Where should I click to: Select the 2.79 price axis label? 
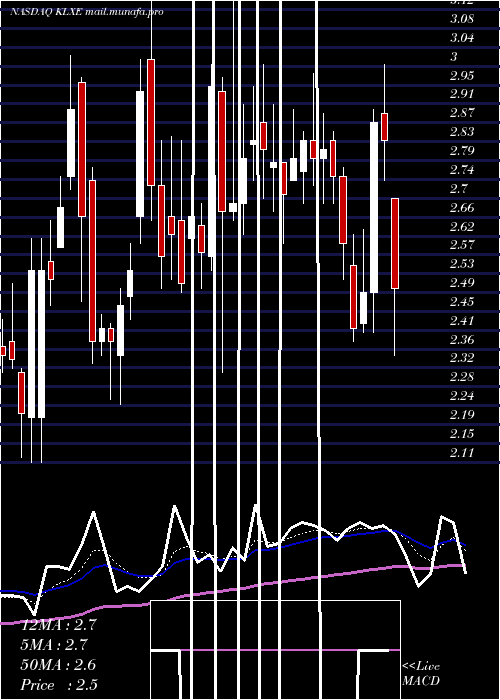[x=462, y=151]
